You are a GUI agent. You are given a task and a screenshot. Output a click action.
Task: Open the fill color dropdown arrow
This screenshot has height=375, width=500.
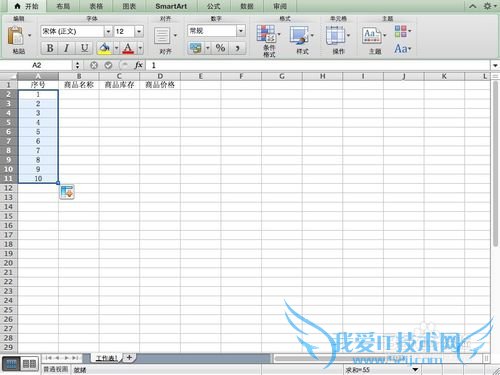point(116,48)
